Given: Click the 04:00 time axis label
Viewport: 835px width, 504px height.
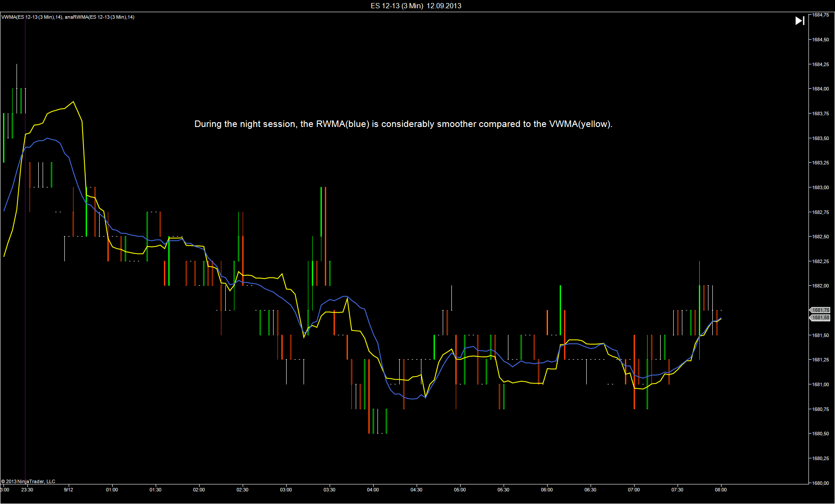Looking at the screenshot, I should coord(373,490).
